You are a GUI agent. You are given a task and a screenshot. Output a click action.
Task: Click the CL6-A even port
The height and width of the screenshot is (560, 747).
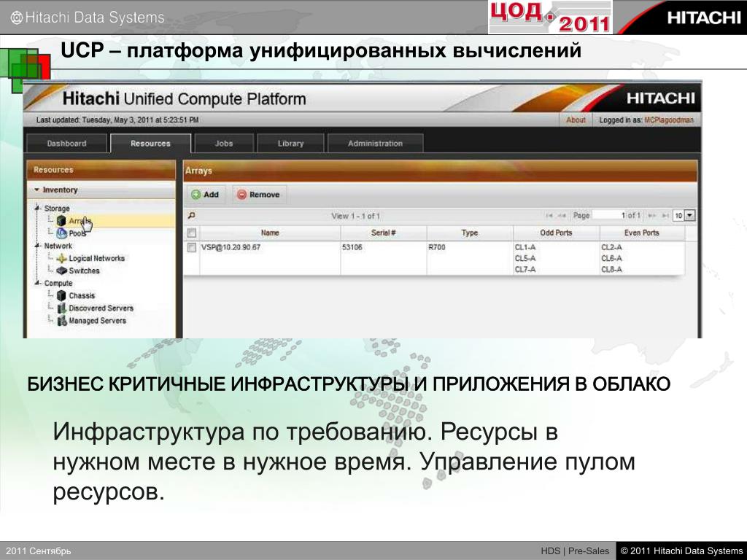click(x=611, y=258)
